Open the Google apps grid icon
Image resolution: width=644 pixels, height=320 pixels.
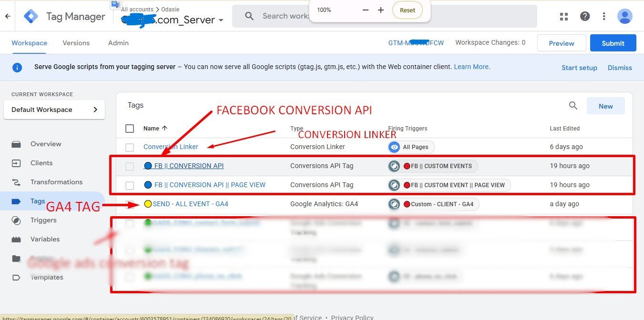(564, 17)
